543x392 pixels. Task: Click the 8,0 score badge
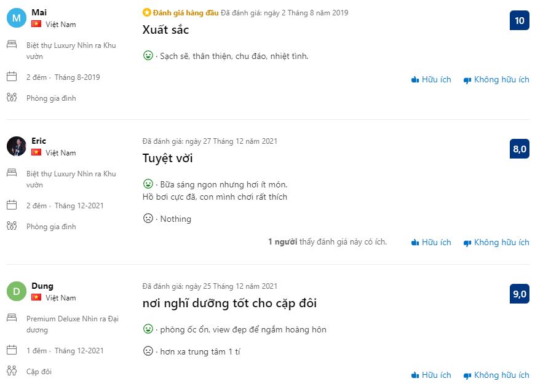coord(519,149)
